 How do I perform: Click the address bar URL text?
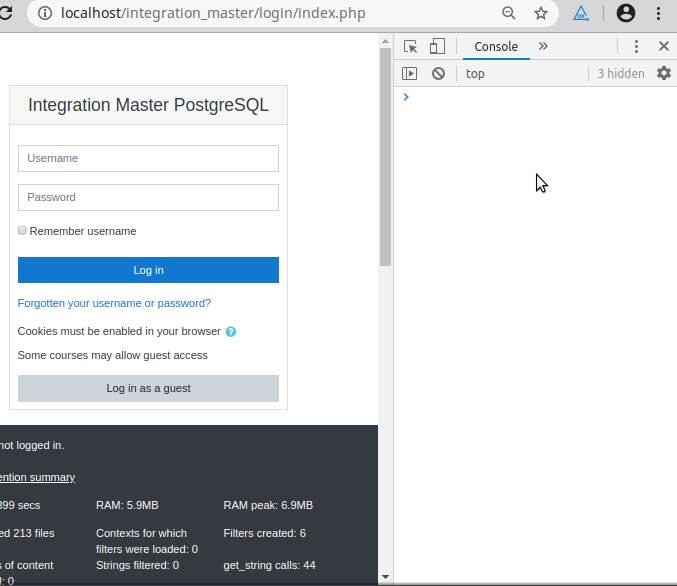click(x=213, y=13)
